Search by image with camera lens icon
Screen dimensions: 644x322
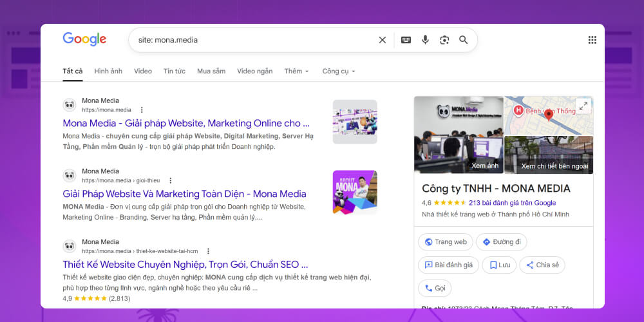(444, 40)
